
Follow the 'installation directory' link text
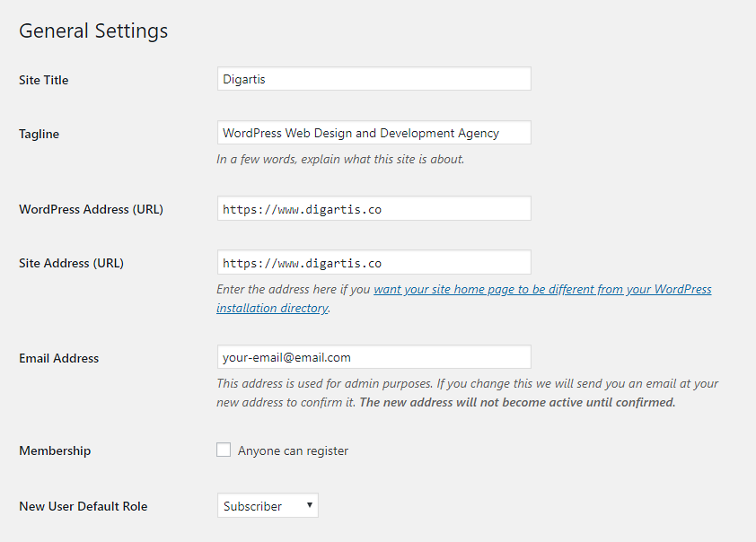tap(272, 308)
